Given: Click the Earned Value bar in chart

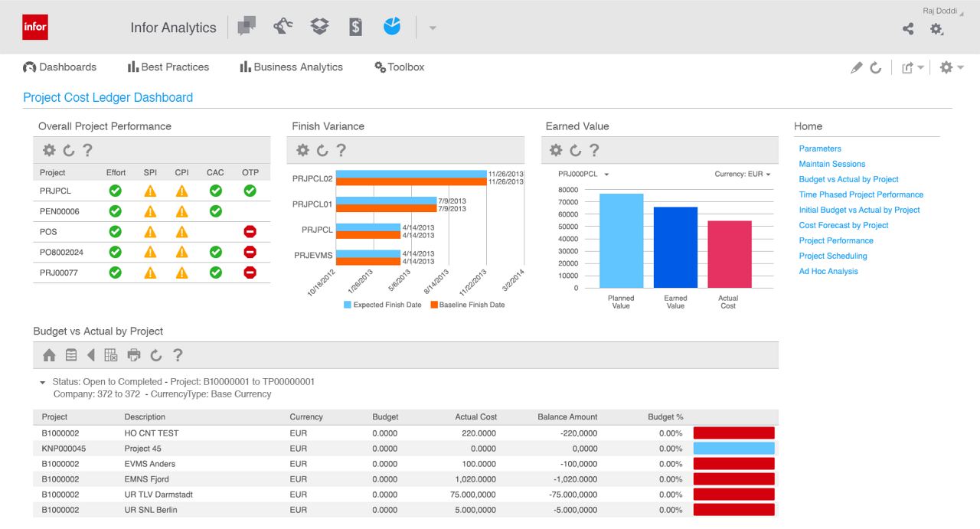Looking at the screenshot, I should pyautogui.click(x=675, y=248).
